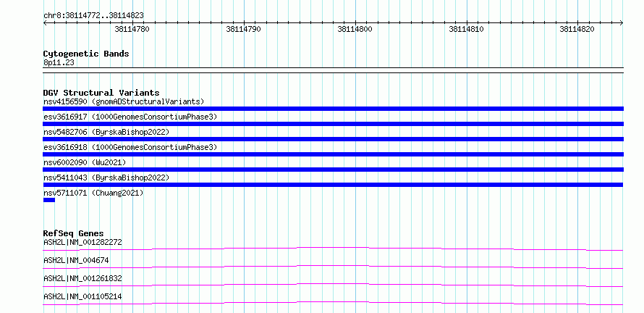Open ASH2L|NM_001105214 transcript label
644x313 pixels.
pyautogui.click(x=82, y=296)
